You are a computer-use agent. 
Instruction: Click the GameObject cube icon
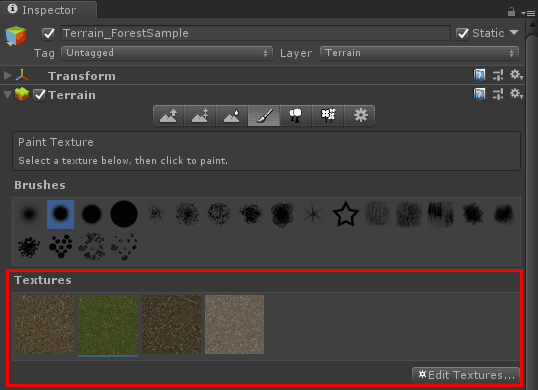click(x=16, y=36)
